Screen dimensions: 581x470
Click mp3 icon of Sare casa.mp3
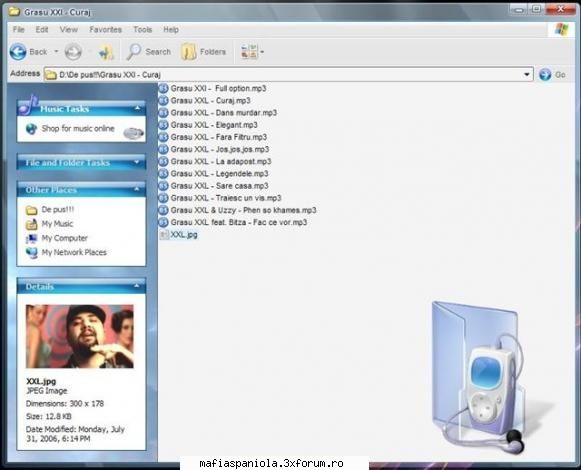point(163,186)
